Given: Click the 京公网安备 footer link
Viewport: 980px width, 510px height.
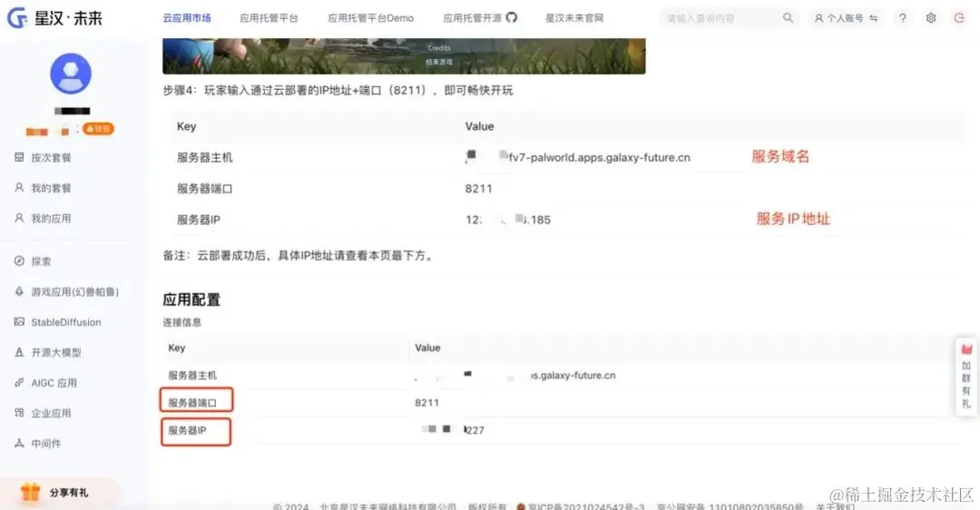Looking at the screenshot, I should [x=730, y=506].
